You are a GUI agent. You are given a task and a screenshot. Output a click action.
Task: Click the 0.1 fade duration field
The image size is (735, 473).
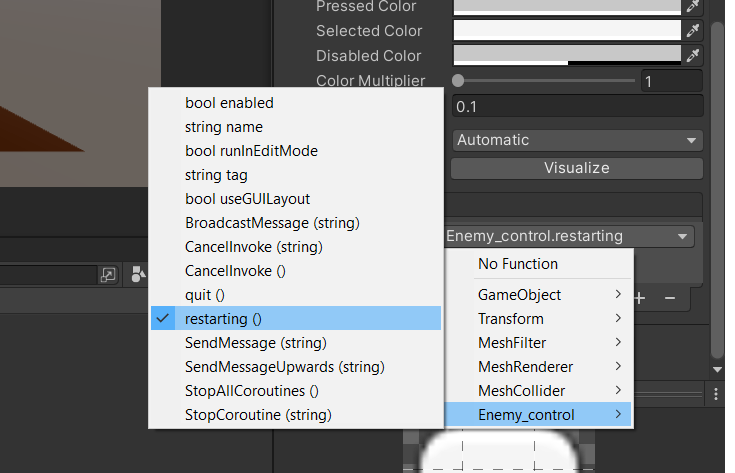(578, 106)
